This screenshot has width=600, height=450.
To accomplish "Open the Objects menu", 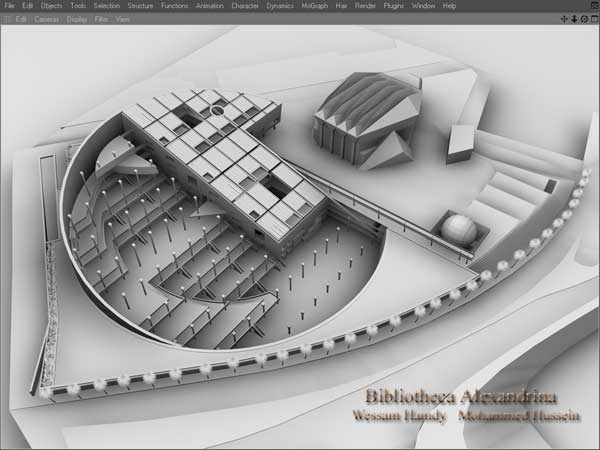I will [52, 6].
